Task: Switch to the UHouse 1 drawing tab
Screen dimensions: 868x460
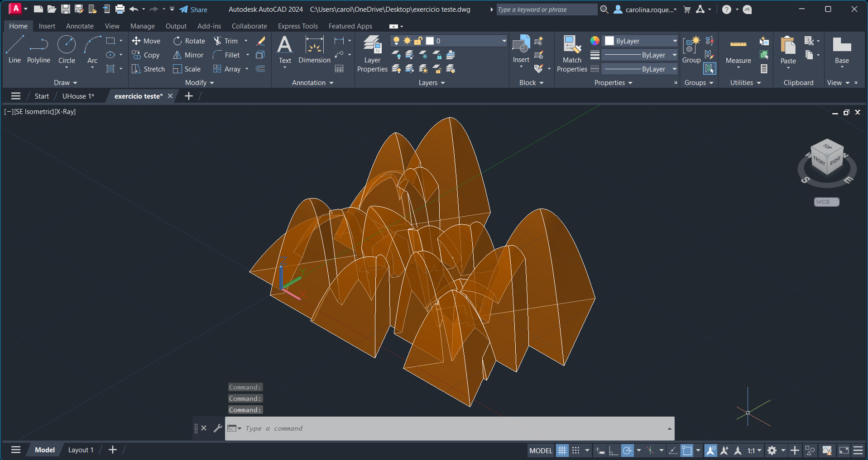Action: tap(78, 96)
